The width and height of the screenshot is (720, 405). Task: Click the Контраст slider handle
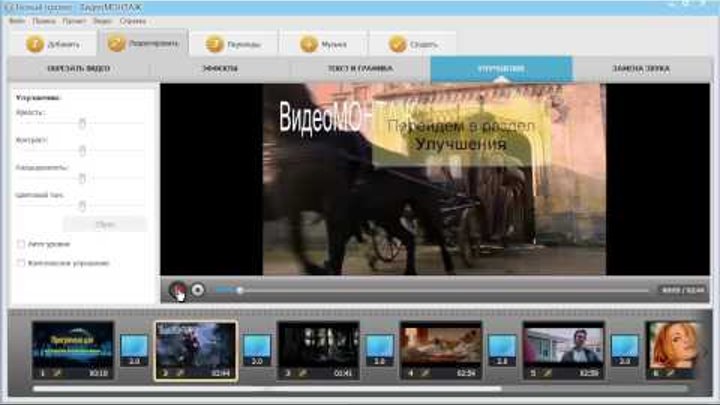[x=82, y=150]
